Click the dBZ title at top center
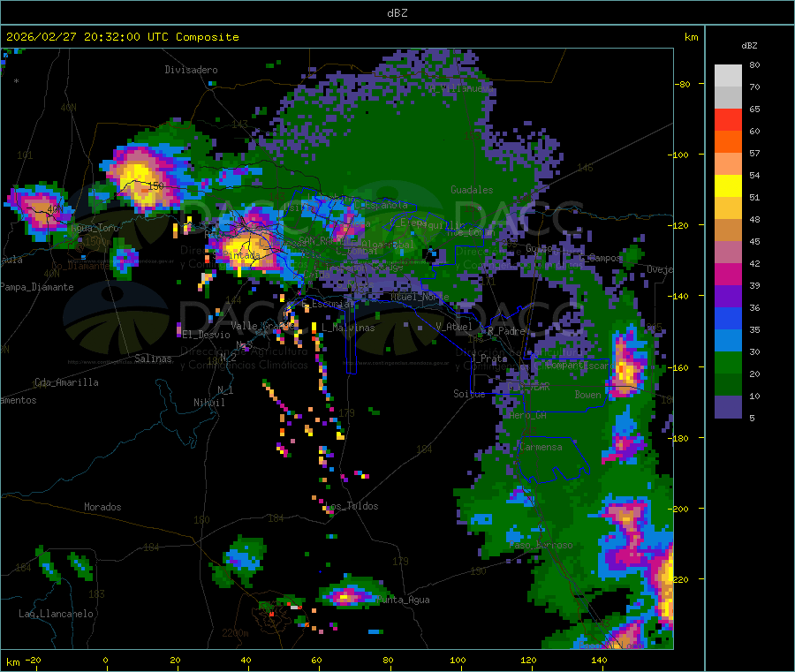Screen dimensions: 795x672 click(397, 13)
